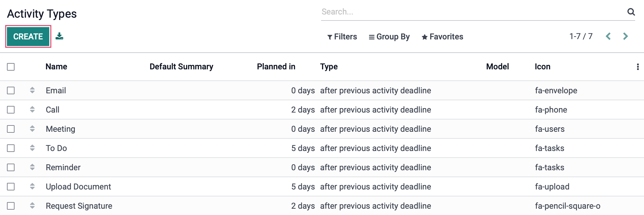
Task: Click the fa-users icon value
Action: (x=550, y=129)
